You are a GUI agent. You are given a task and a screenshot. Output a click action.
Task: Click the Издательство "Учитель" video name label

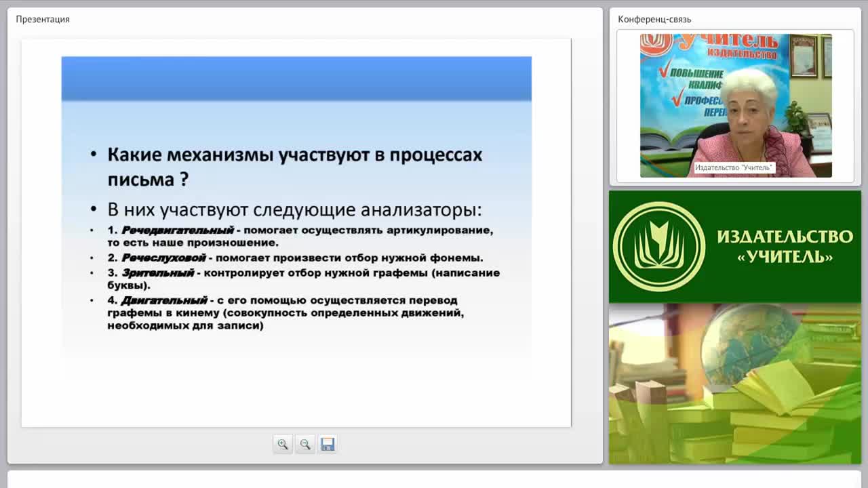click(x=734, y=167)
